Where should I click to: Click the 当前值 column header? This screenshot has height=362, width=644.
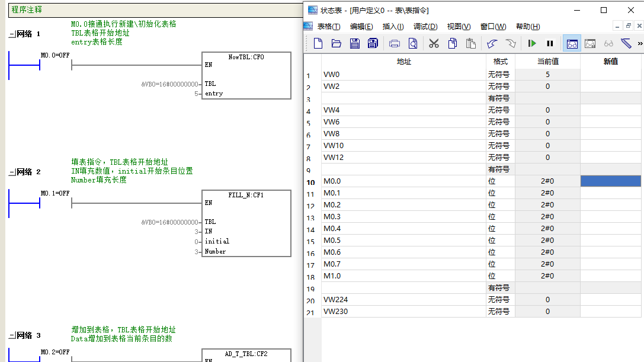(547, 62)
